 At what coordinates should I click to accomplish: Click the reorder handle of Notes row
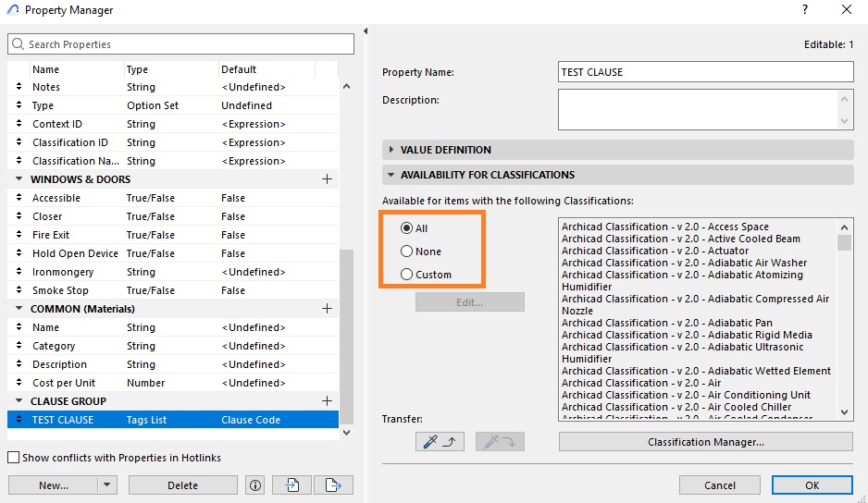coord(19,87)
